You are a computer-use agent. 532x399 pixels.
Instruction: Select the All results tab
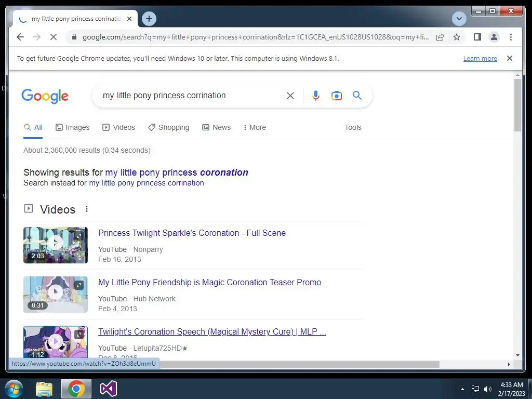coord(33,128)
